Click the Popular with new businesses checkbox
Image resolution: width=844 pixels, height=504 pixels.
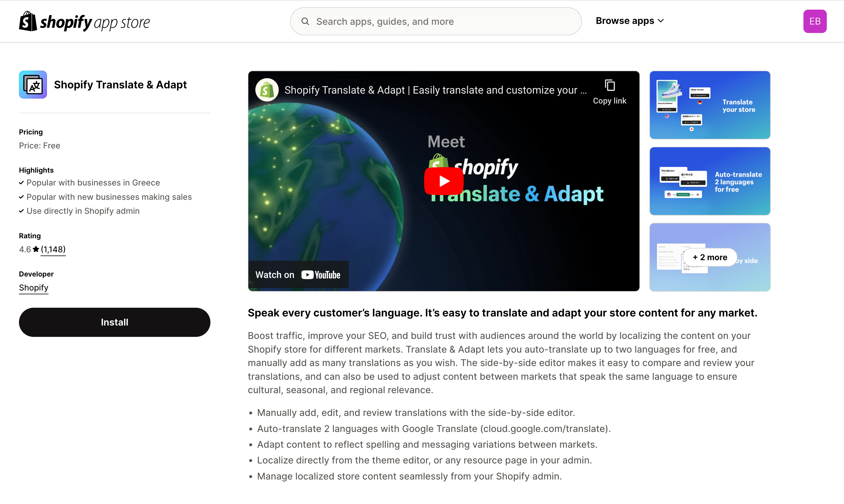[20, 197]
